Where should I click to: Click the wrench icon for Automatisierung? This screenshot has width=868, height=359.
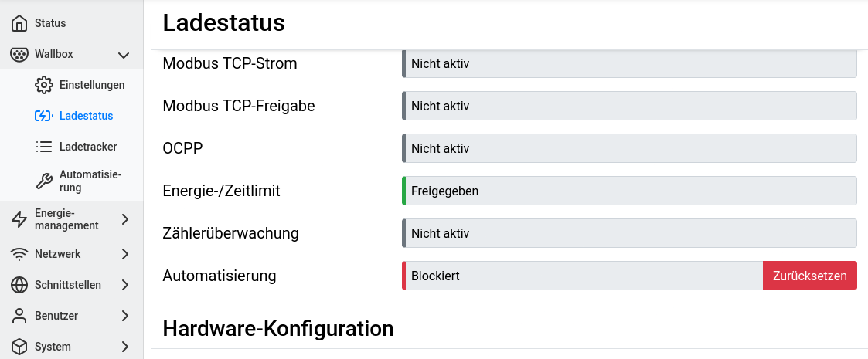click(44, 181)
